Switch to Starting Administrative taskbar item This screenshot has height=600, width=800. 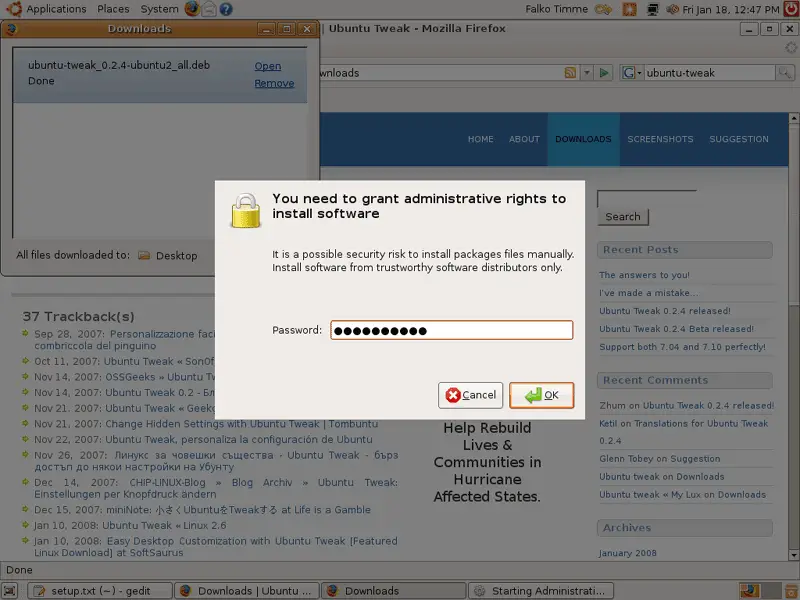click(x=541, y=591)
